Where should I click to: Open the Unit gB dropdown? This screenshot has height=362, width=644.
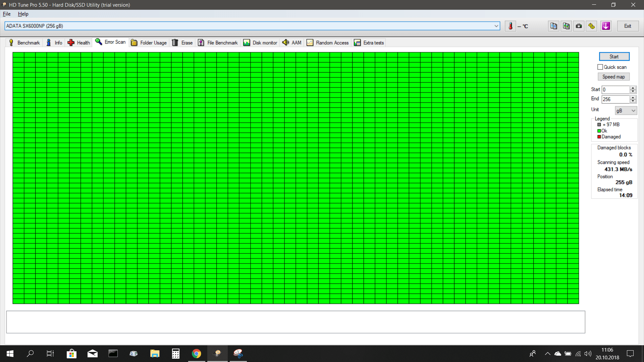[x=626, y=111]
